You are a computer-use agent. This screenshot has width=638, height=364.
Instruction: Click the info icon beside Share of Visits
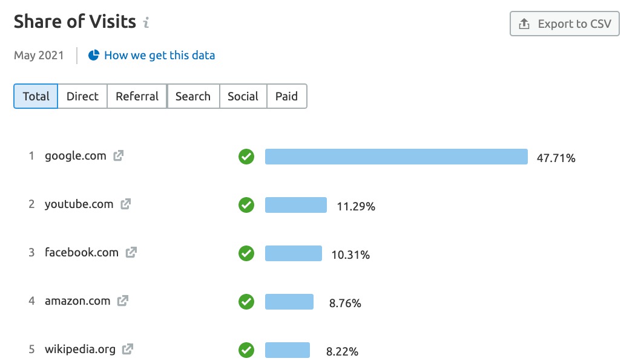pos(146,23)
